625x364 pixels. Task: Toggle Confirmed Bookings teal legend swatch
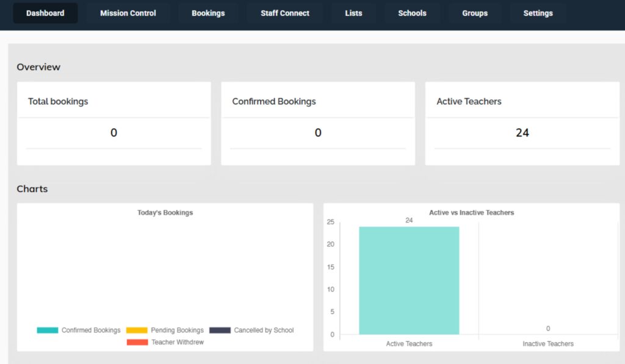click(x=48, y=330)
